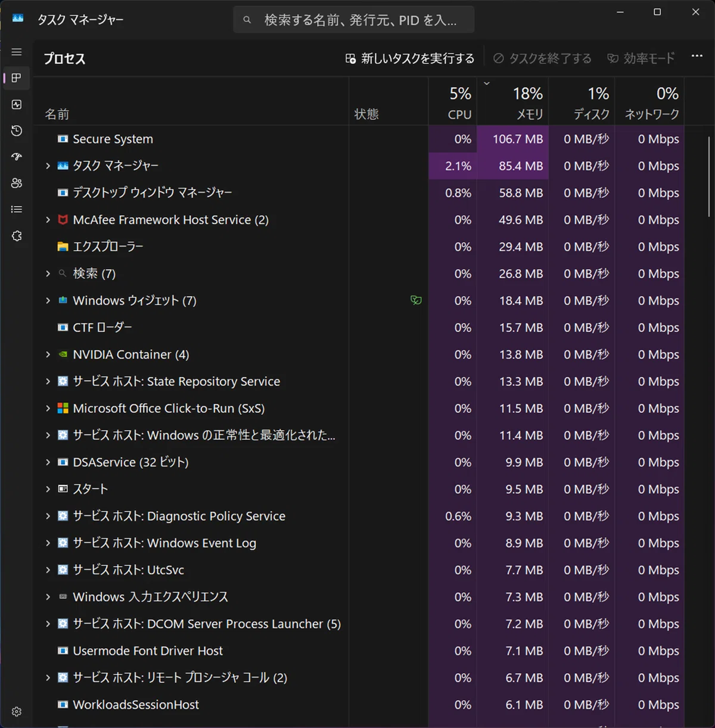715x728 pixels.
Task: Open the App history icon in sidebar
Action: pyautogui.click(x=17, y=130)
